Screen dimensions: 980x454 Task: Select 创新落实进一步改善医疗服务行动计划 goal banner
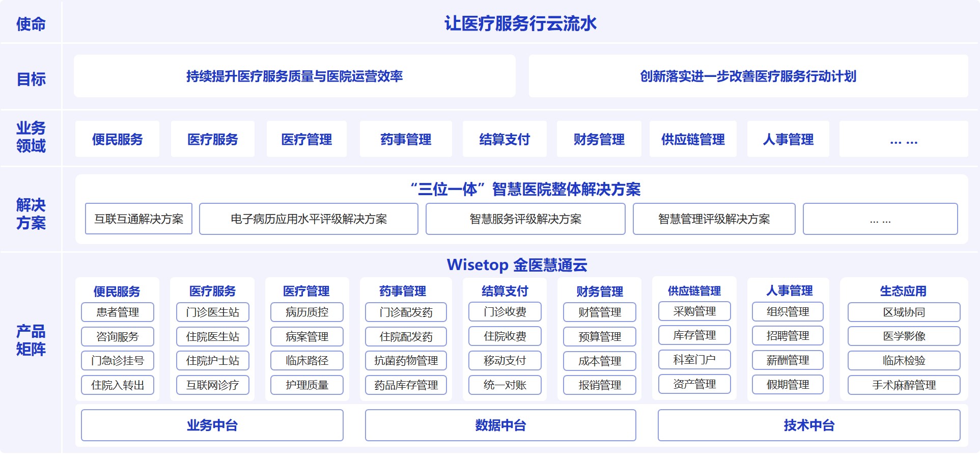pyautogui.click(x=748, y=76)
